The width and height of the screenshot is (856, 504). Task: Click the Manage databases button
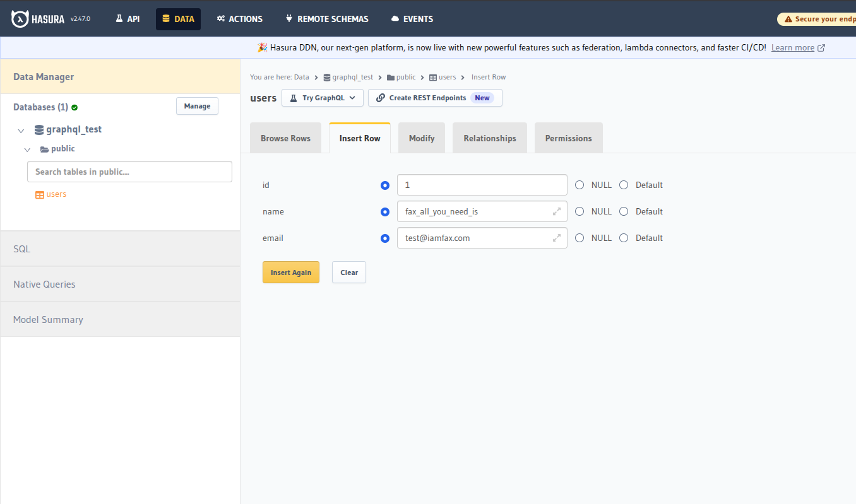197,106
